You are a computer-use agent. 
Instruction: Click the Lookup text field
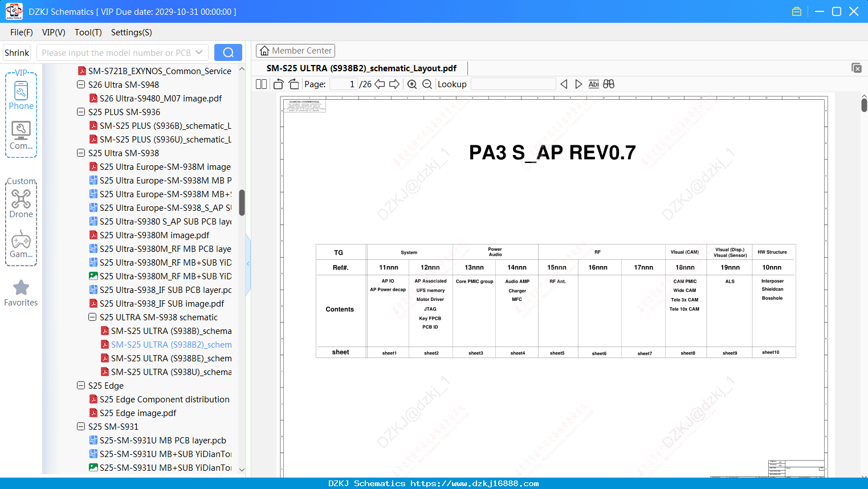513,84
